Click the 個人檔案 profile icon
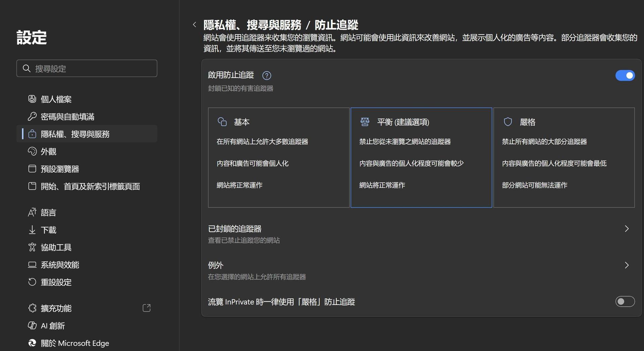The height and width of the screenshot is (351, 644). [32, 99]
